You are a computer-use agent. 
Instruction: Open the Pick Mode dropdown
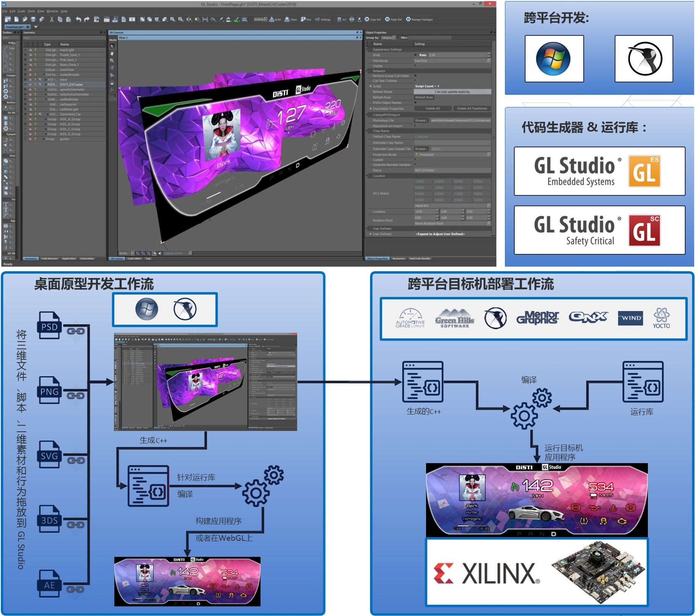click(x=452, y=61)
